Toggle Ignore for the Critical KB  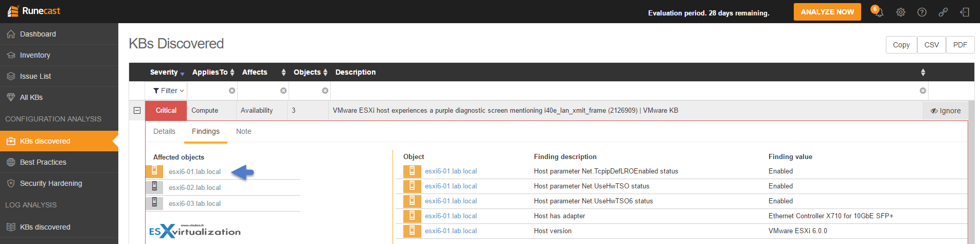click(946, 111)
